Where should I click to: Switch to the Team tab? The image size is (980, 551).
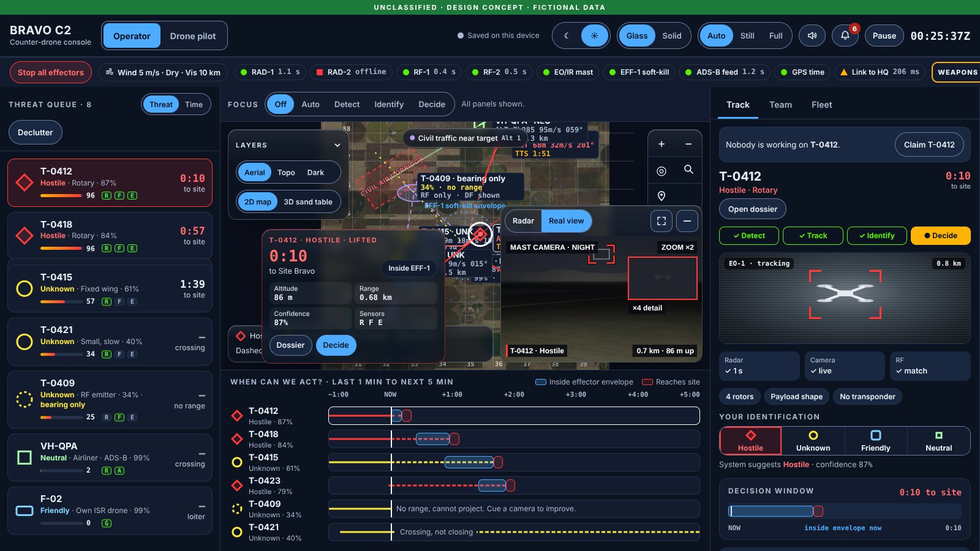(780, 105)
